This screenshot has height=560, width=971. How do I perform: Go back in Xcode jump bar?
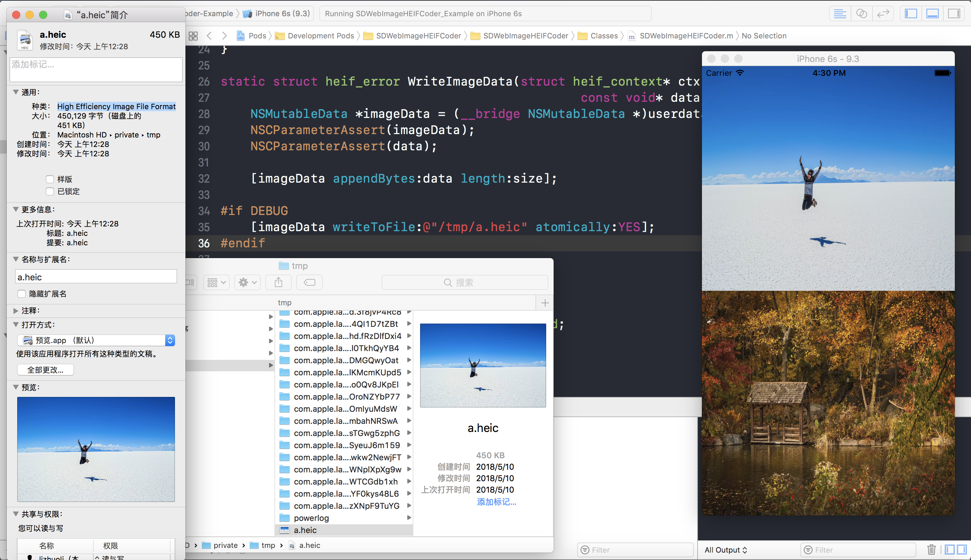pos(209,36)
